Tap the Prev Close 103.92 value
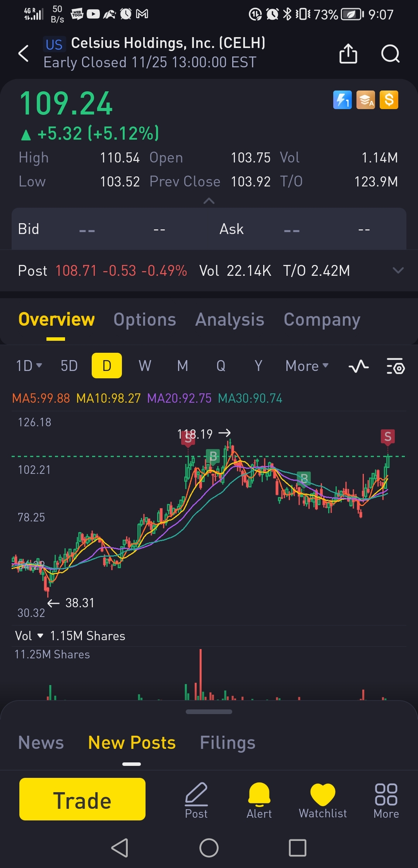 pyautogui.click(x=251, y=181)
